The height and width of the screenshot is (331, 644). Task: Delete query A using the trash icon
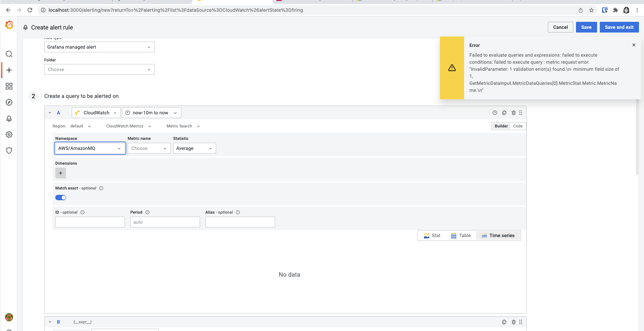pos(514,113)
